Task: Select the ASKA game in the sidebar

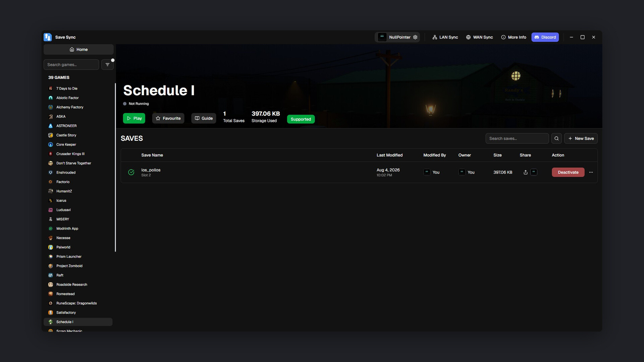Action: pos(78,117)
